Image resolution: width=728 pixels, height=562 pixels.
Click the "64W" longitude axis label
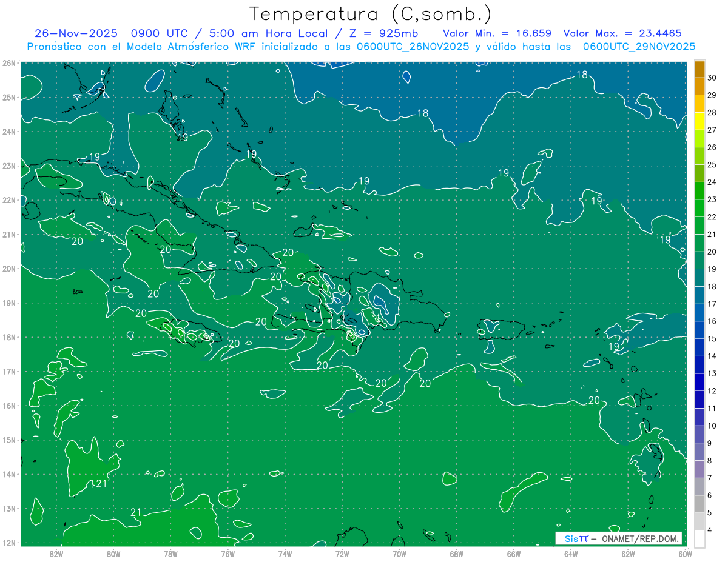571,554
